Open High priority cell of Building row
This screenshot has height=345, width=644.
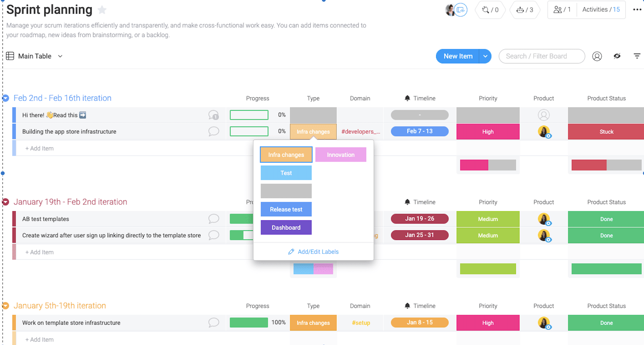488,131
